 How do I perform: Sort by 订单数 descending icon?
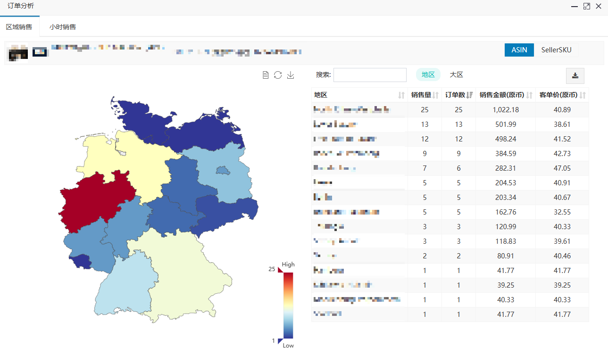469,95
